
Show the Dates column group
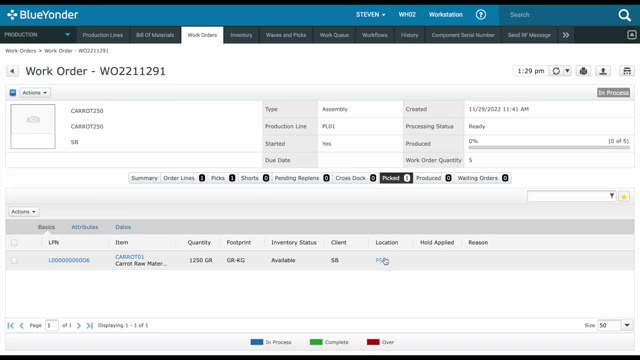123,227
